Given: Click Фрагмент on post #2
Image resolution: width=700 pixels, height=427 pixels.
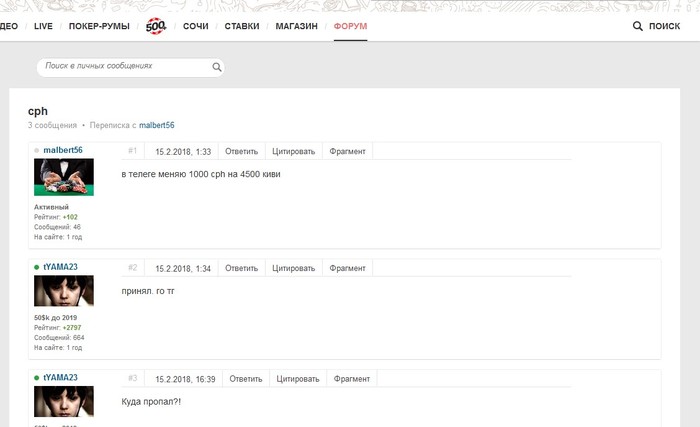Looking at the screenshot, I should pos(347,268).
